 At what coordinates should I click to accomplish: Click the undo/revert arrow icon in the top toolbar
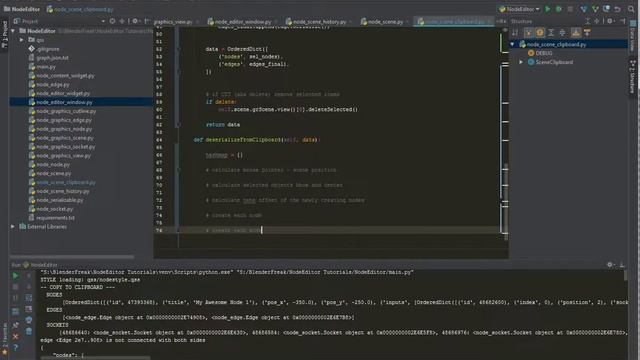click(x=618, y=9)
